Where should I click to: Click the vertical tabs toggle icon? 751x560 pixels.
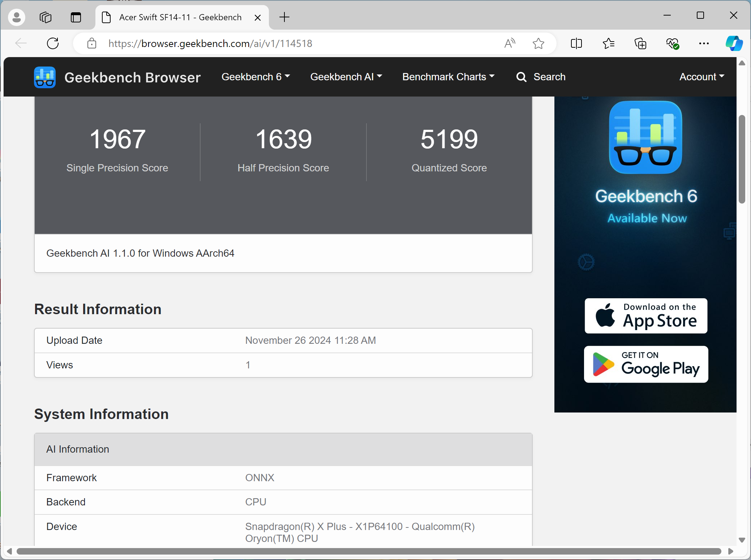[x=76, y=17]
